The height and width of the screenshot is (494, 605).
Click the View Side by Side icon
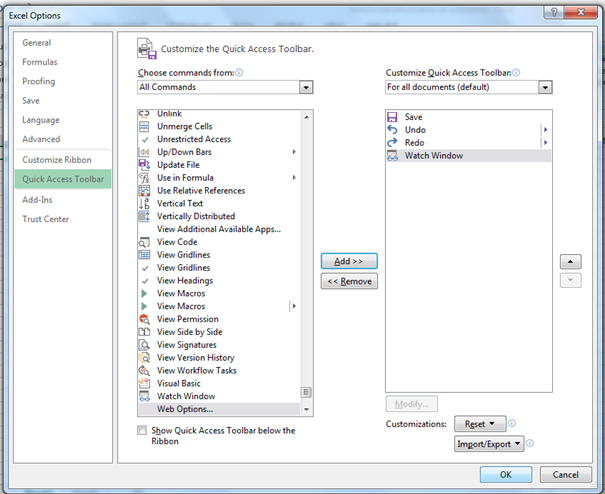[x=144, y=332]
